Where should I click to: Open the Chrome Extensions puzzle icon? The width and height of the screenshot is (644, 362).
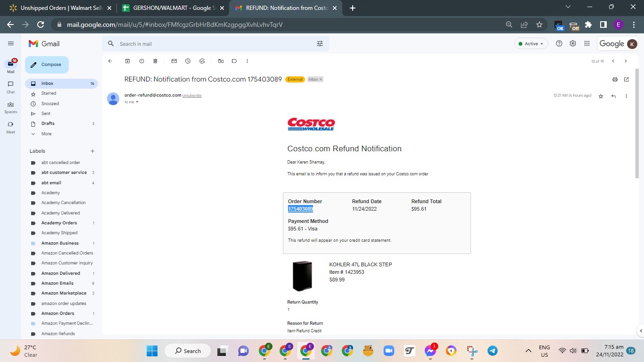tap(588, 25)
